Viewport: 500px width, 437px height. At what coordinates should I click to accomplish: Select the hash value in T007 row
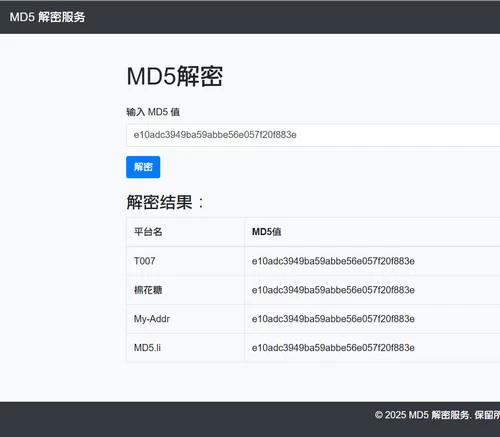coord(333,261)
